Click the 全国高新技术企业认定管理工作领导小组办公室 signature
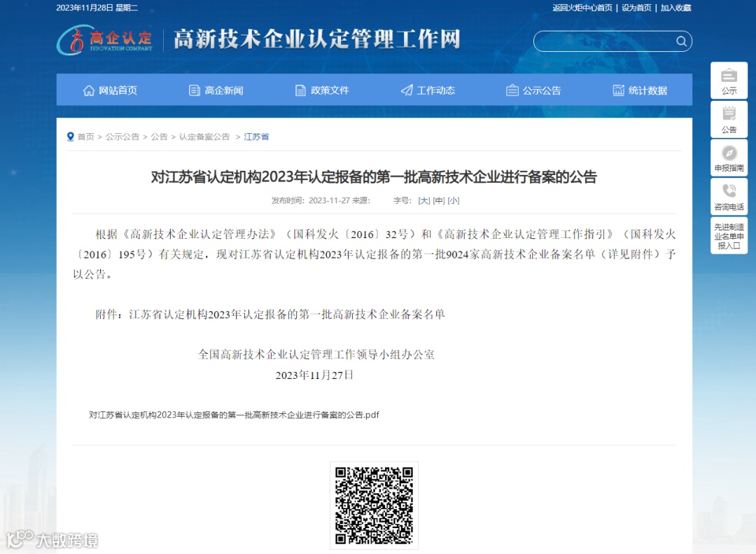756x554 pixels. pos(316,354)
